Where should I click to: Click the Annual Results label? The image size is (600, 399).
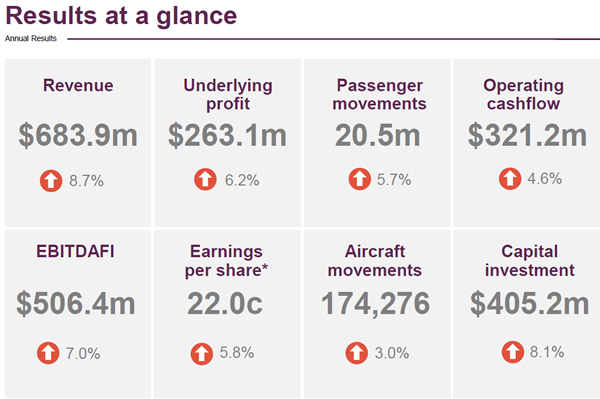tap(31, 38)
